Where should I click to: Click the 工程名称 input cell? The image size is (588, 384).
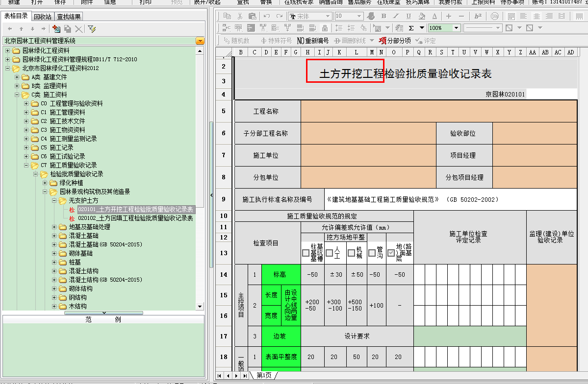tap(439, 111)
